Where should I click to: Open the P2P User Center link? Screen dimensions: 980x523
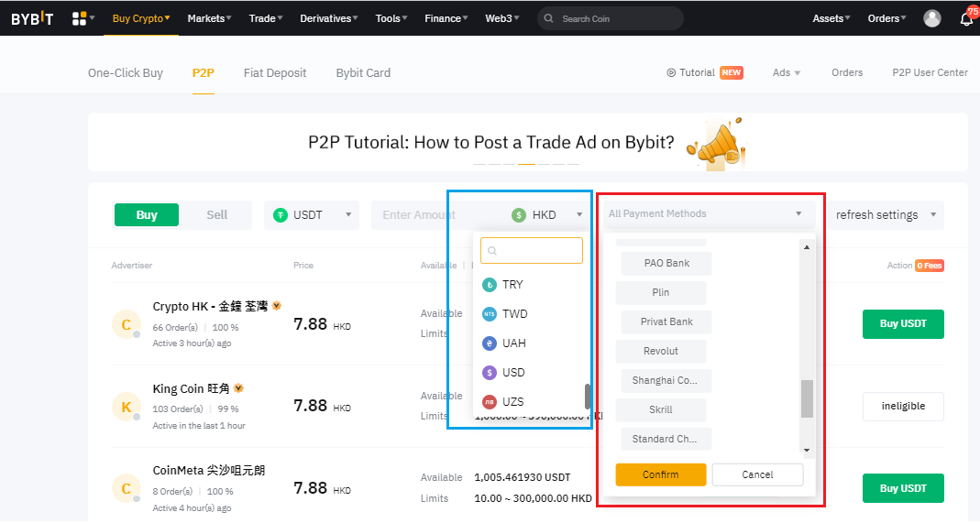(x=930, y=72)
